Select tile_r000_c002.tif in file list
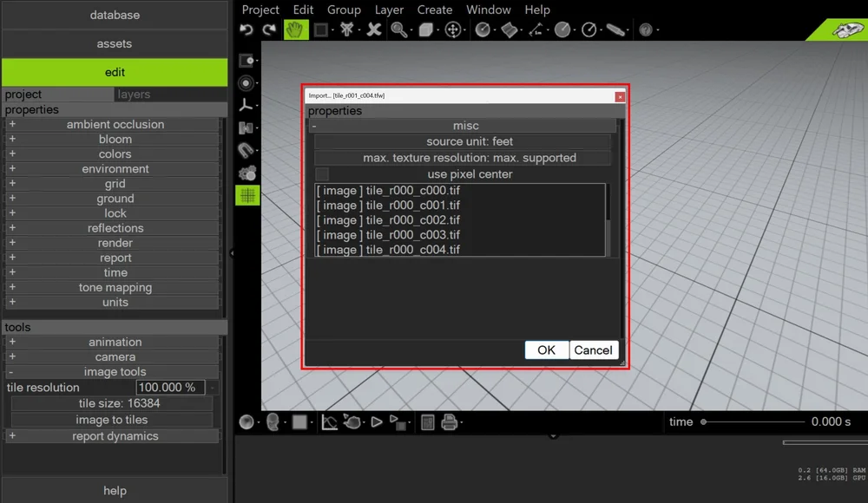The width and height of the screenshot is (868, 503). tap(459, 220)
